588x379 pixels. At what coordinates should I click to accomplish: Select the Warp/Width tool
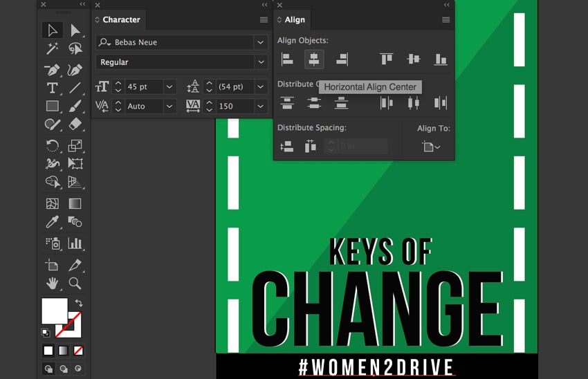52,163
